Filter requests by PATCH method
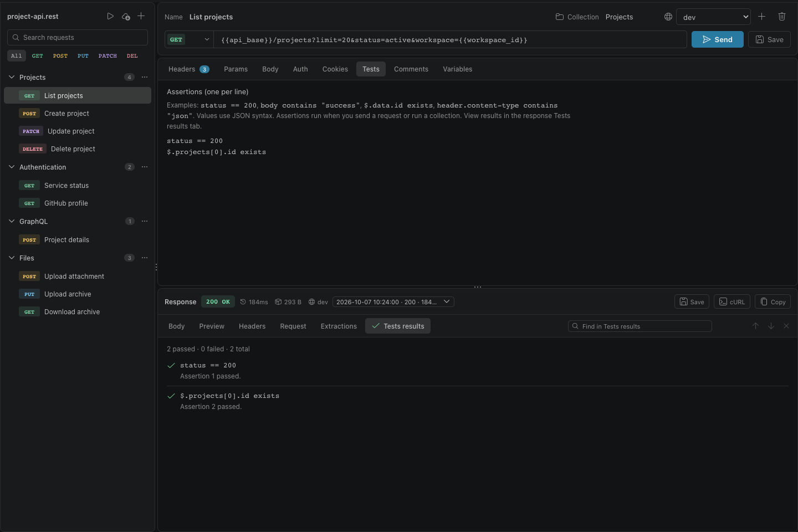This screenshot has width=798, height=532. [108, 55]
